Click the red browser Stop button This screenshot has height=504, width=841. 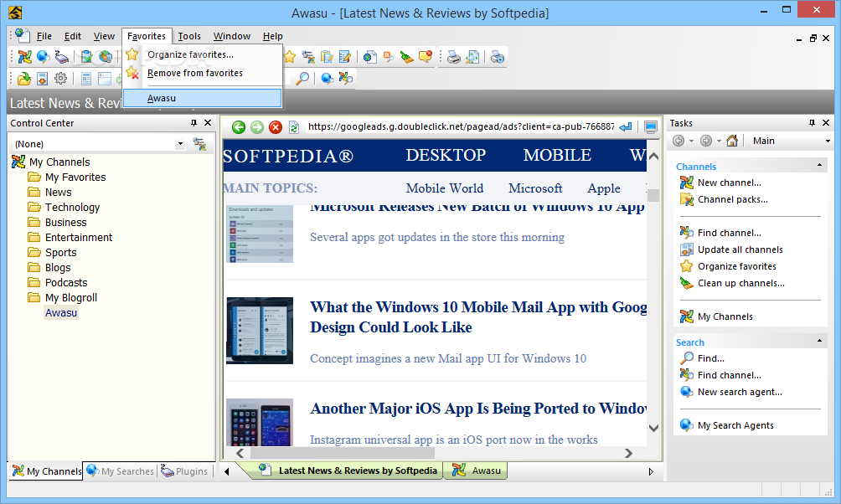pyautogui.click(x=275, y=127)
